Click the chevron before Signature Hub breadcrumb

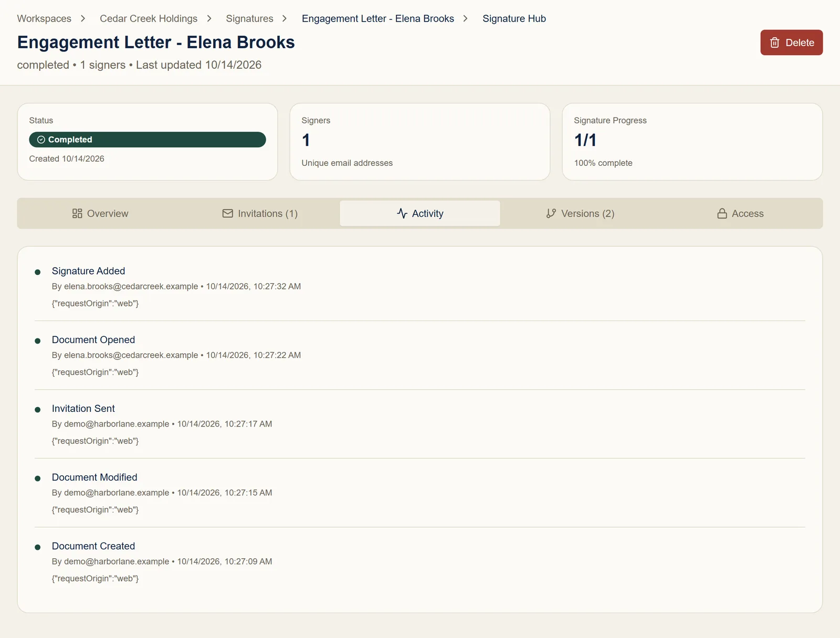(465, 18)
